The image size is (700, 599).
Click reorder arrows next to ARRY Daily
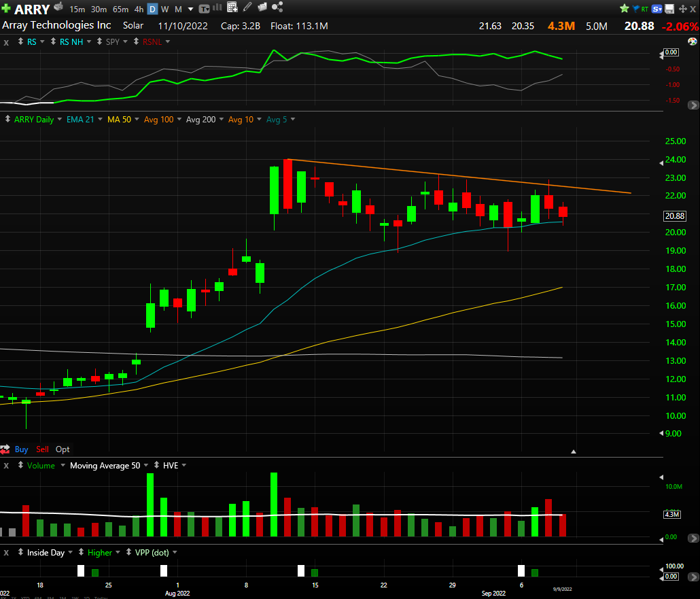[7, 119]
